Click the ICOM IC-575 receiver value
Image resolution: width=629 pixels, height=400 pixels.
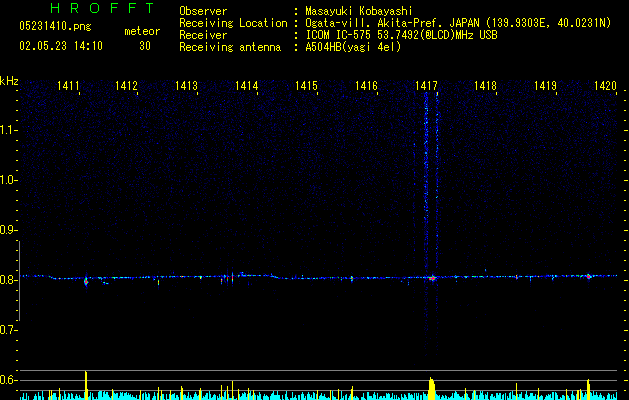click(x=401, y=35)
